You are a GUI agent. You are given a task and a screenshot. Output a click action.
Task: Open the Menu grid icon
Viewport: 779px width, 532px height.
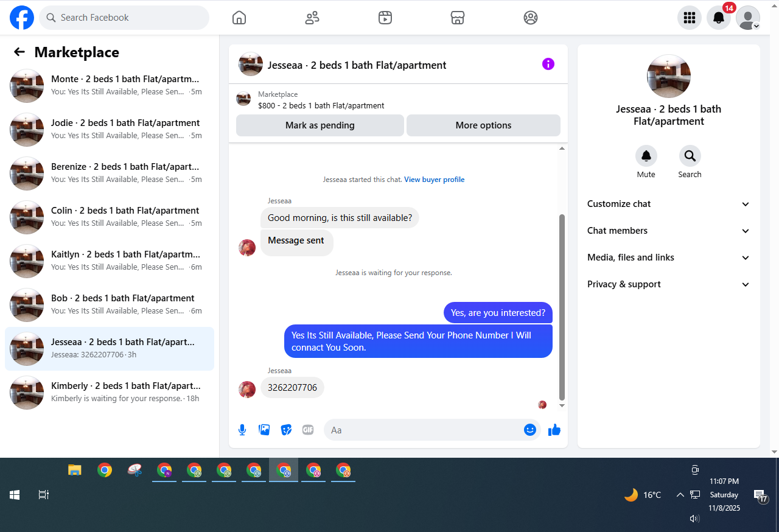point(690,18)
